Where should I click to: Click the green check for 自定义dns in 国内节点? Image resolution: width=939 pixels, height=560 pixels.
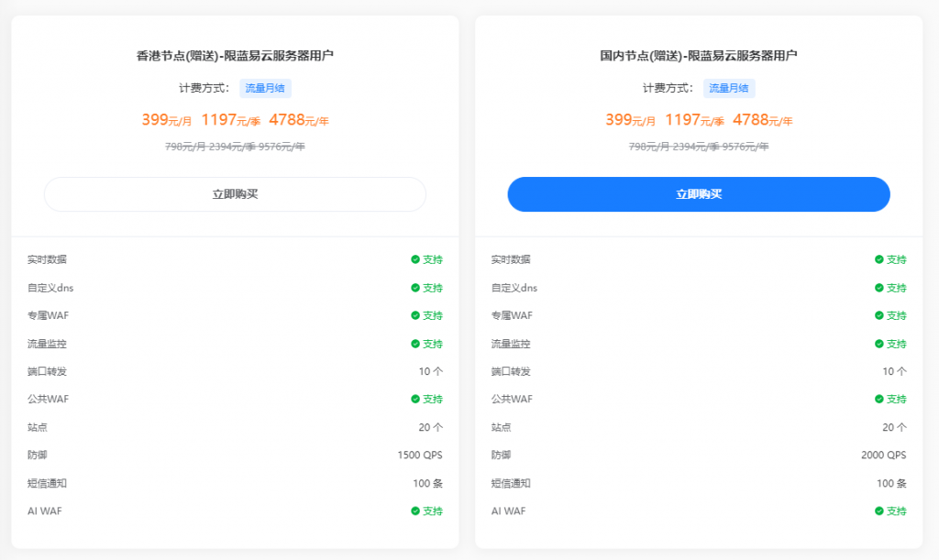[x=879, y=288]
